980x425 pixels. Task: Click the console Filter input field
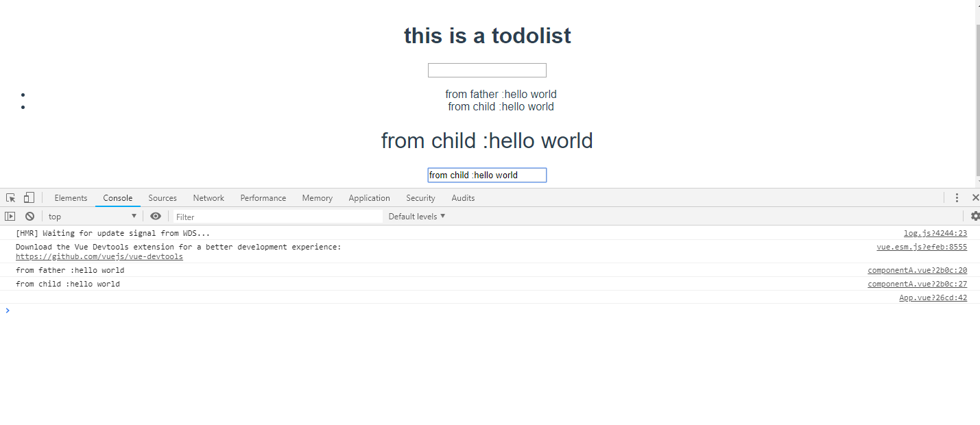point(278,217)
